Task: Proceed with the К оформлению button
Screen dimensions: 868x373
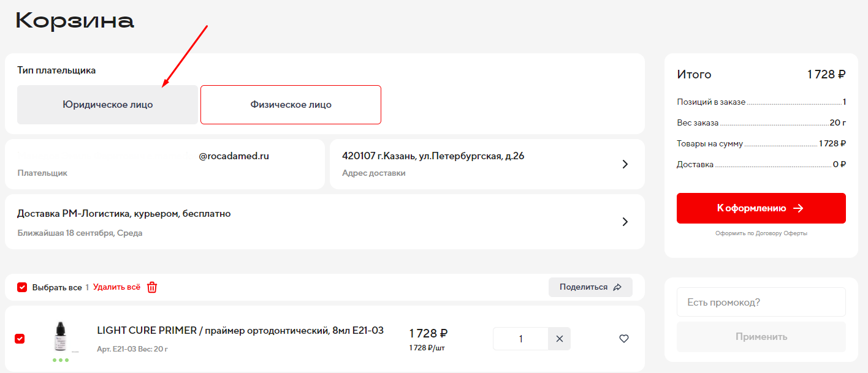Action: 761,208
